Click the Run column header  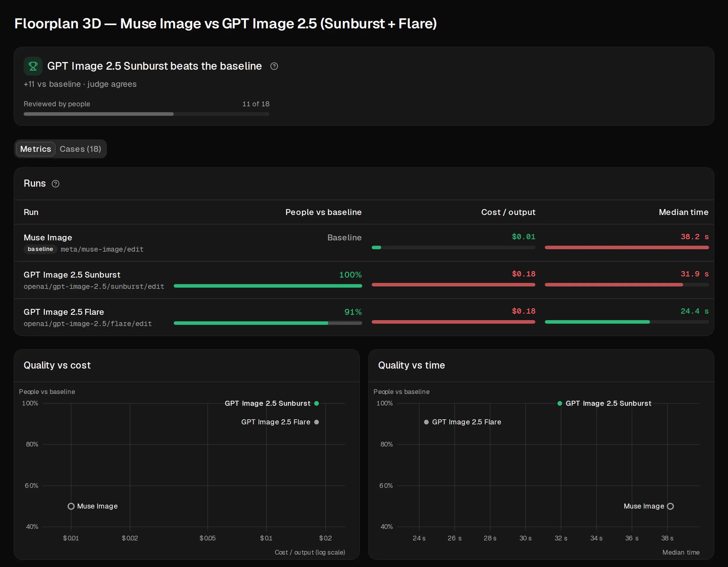point(31,212)
